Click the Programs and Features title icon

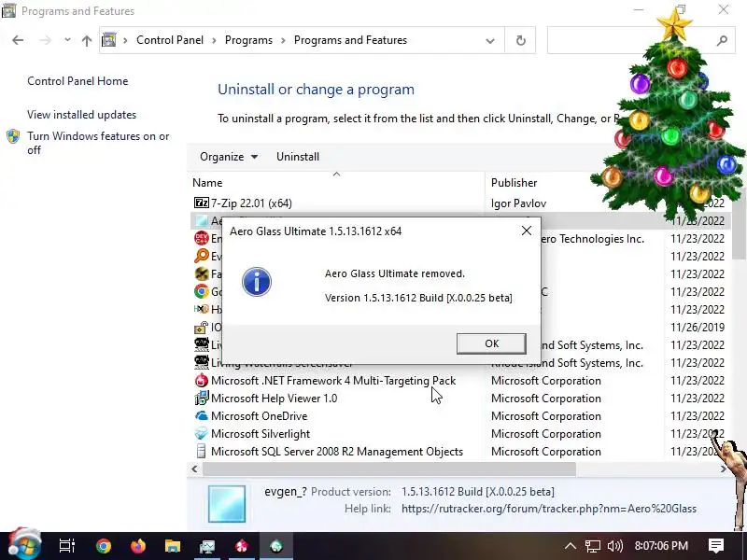point(8,10)
